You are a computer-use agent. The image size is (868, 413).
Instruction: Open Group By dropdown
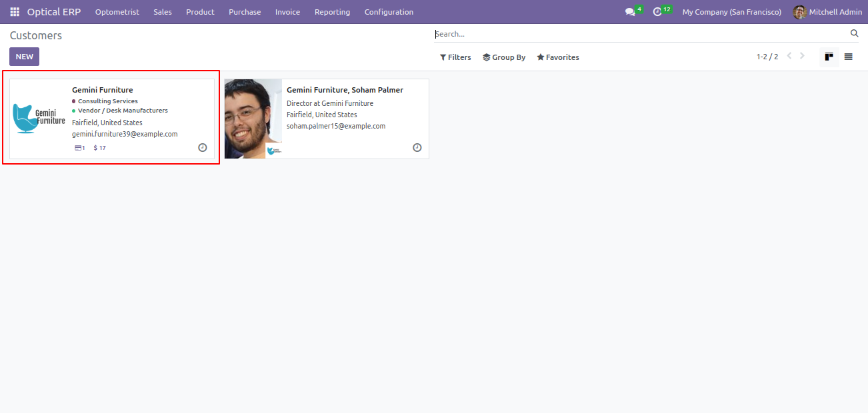click(x=504, y=57)
